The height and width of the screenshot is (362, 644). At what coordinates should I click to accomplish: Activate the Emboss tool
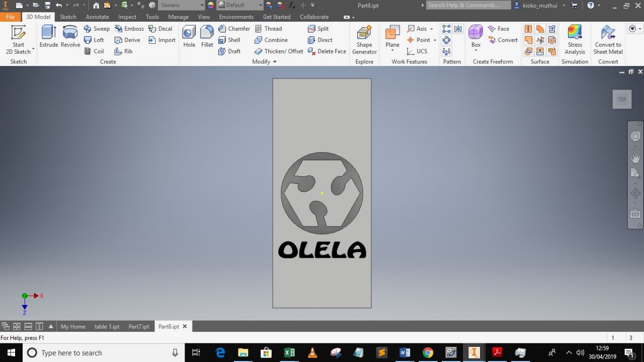[129, 29]
